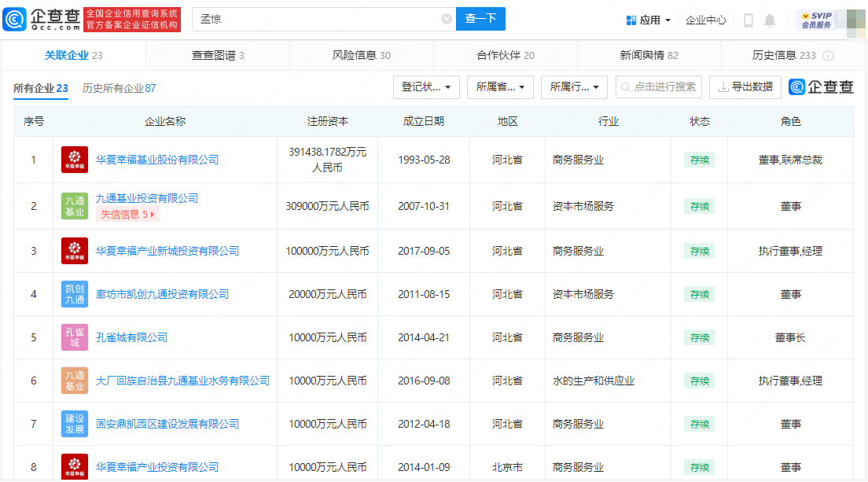
Task: Open the notification bell
Action: click(x=770, y=20)
